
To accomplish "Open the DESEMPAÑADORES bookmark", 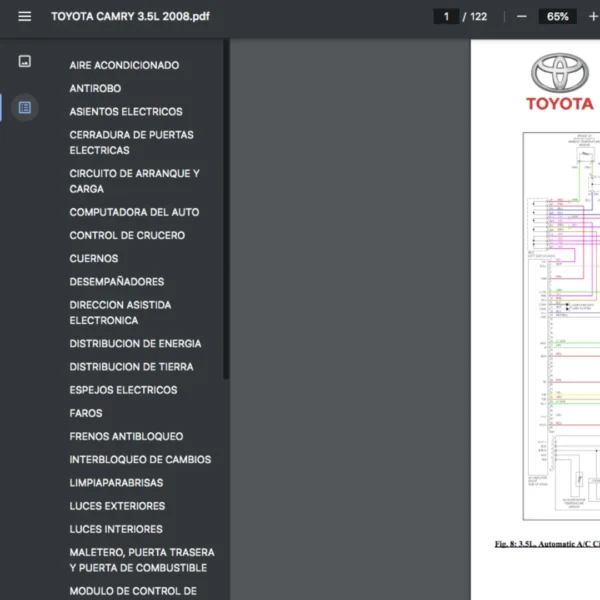I will [116, 282].
